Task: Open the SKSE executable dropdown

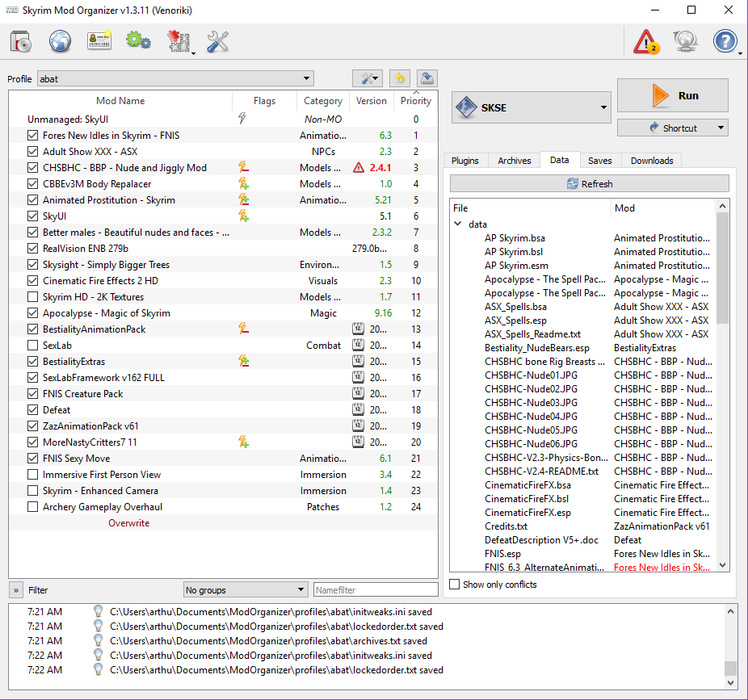Action: 531,107
